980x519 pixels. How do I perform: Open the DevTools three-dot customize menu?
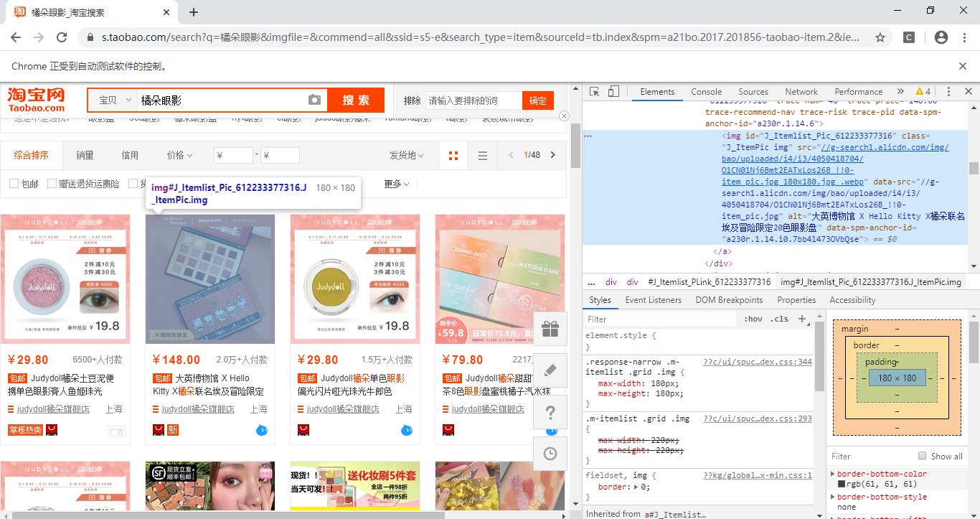click(948, 92)
